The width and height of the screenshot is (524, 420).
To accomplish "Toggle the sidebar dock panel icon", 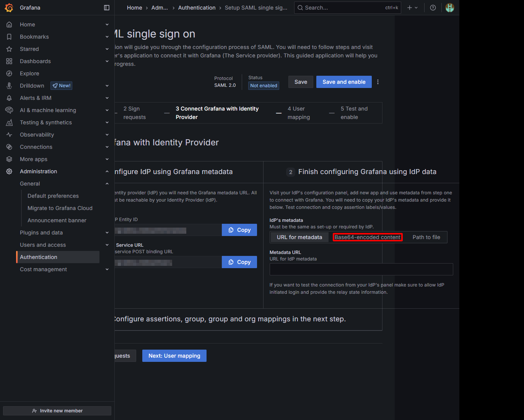I will (x=107, y=8).
